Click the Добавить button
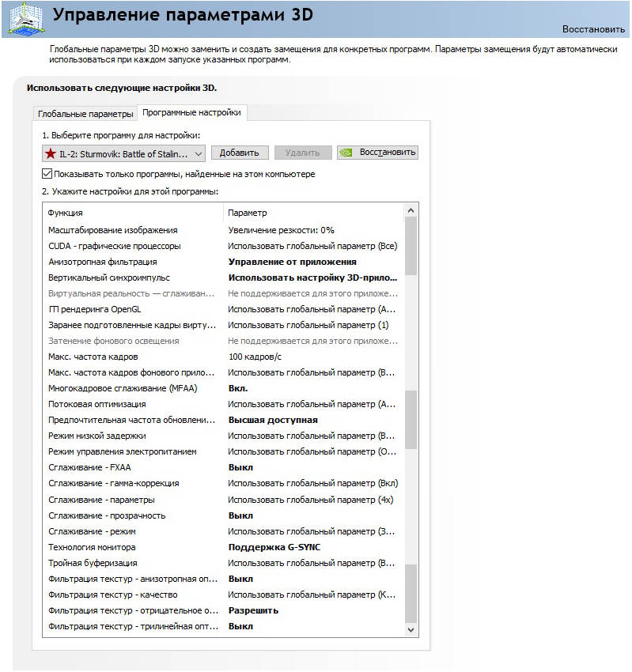The height and width of the screenshot is (672, 632). click(240, 153)
